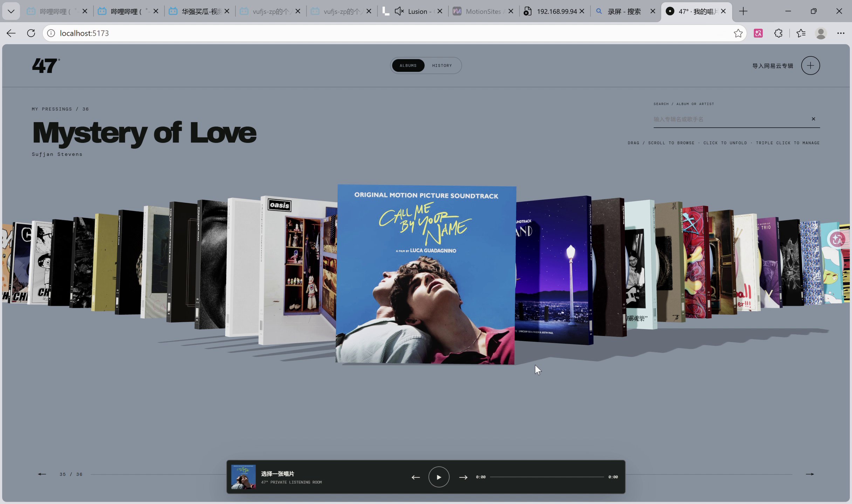Switch to the MotionSites browser tab
Viewport: 852px width, 504px height.
pos(483,12)
